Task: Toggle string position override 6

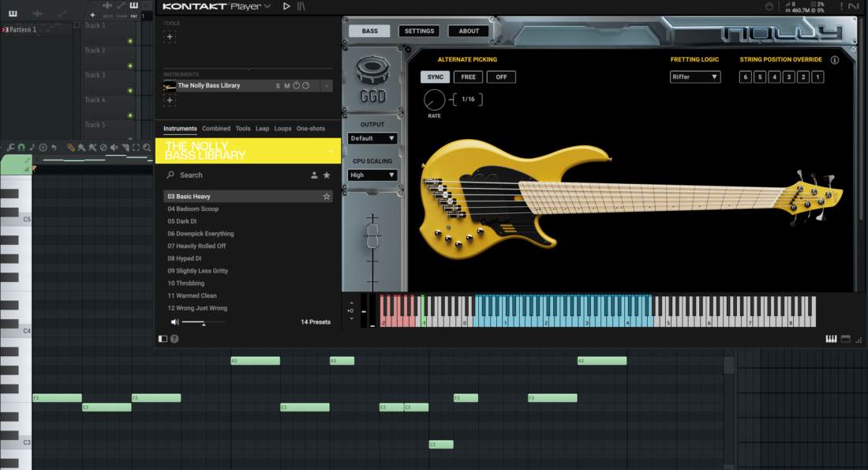Action: coord(745,77)
